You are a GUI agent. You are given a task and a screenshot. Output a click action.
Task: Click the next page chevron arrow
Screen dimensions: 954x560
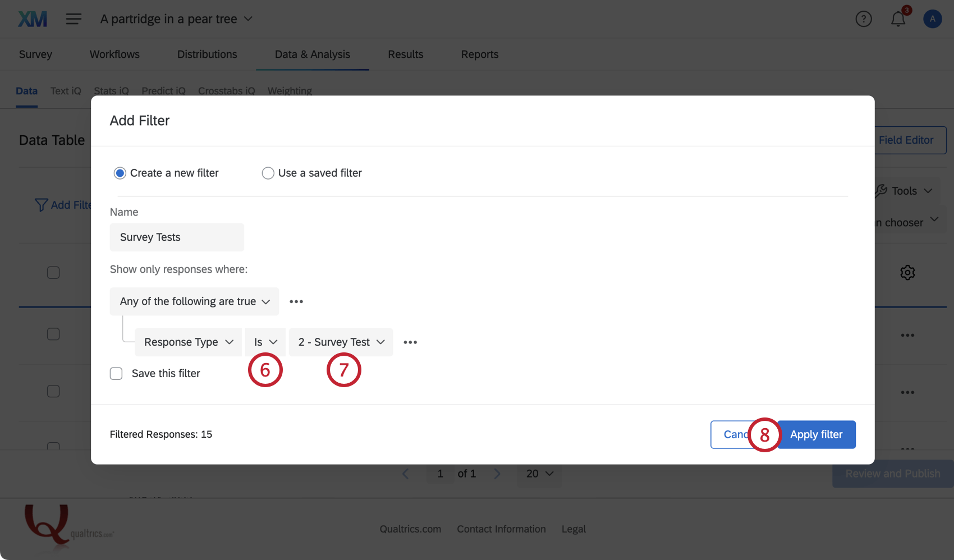tap(497, 473)
